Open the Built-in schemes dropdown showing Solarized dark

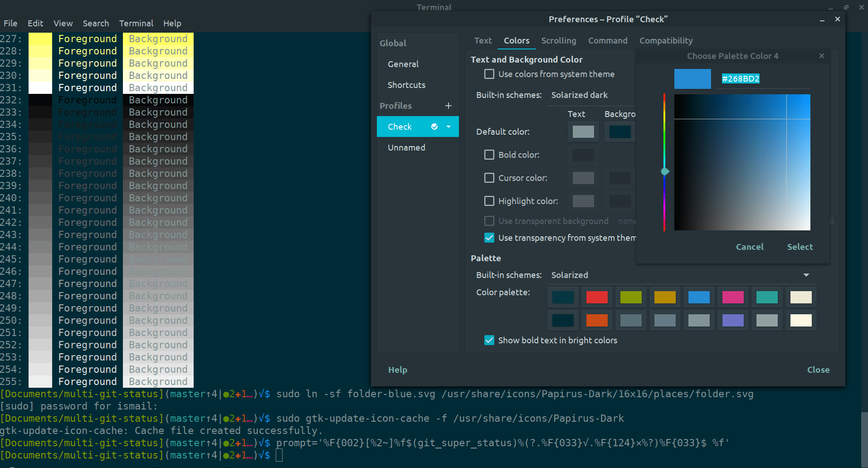click(x=579, y=95)
